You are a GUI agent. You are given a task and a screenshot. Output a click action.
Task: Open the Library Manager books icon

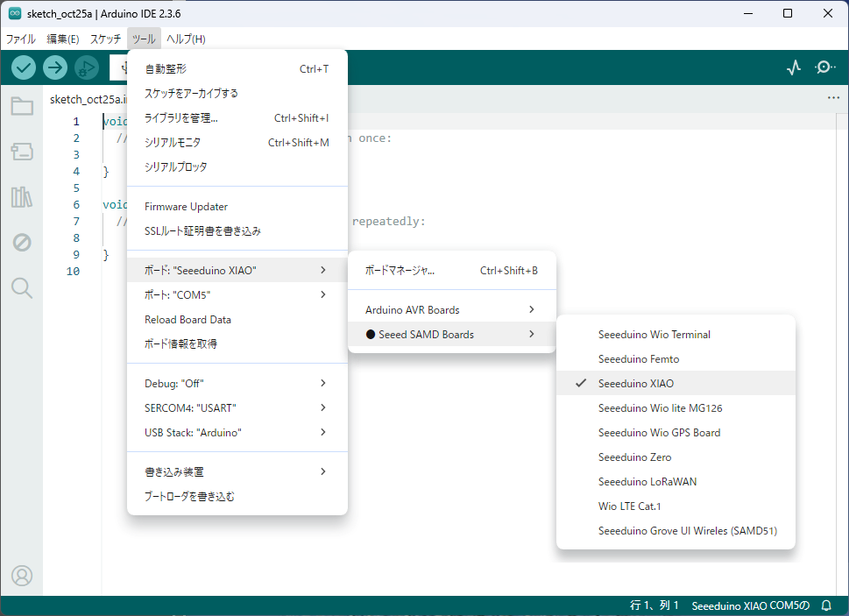click(22, 197)
